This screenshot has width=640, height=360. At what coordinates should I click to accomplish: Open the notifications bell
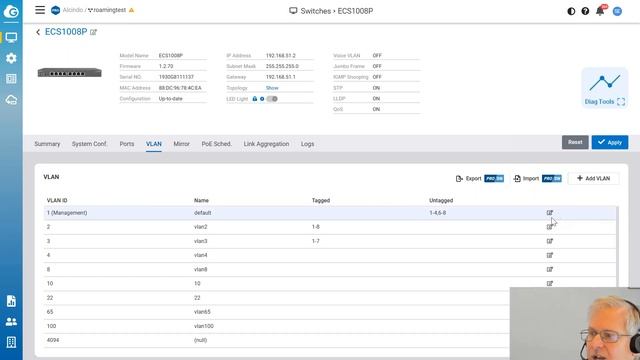pos(600,10)
